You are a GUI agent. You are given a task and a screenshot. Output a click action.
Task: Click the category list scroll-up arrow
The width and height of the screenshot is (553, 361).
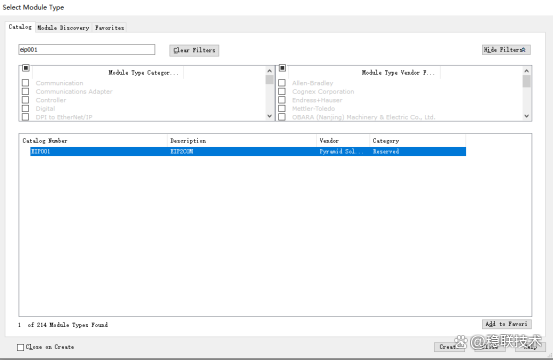(x=269, y=71)
